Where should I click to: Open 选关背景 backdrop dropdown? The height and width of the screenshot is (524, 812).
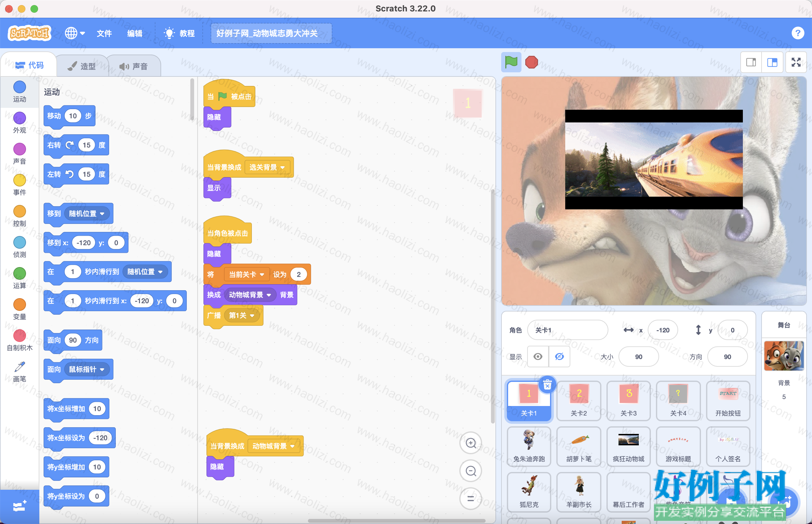[268, 167]
